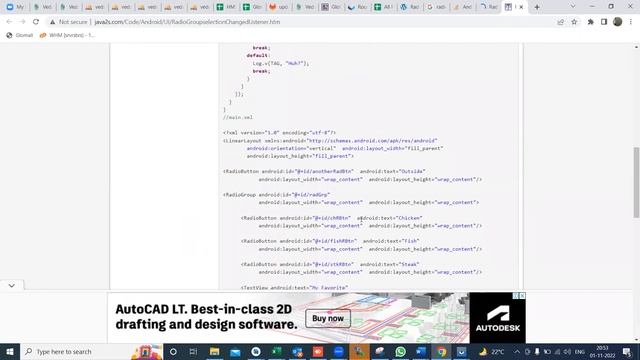The image size is (640, 360).
Task: Open Cortana circle icon on taskbar
Action: point(173,352)
